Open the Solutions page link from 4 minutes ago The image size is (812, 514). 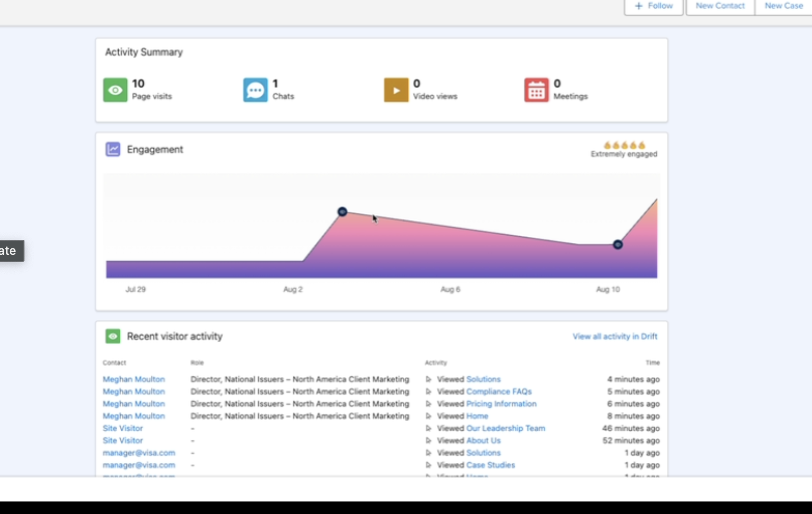pyautogui.click(x=483, y=379)
